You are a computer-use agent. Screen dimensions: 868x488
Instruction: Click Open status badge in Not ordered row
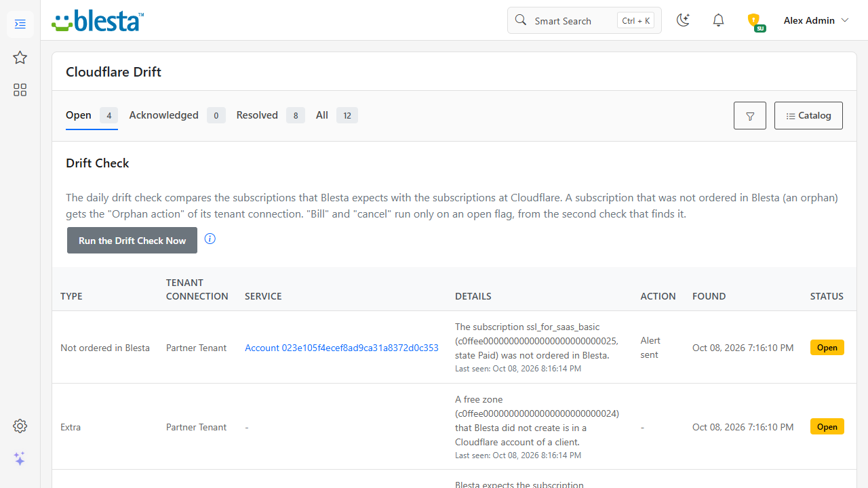click(827, 348)
